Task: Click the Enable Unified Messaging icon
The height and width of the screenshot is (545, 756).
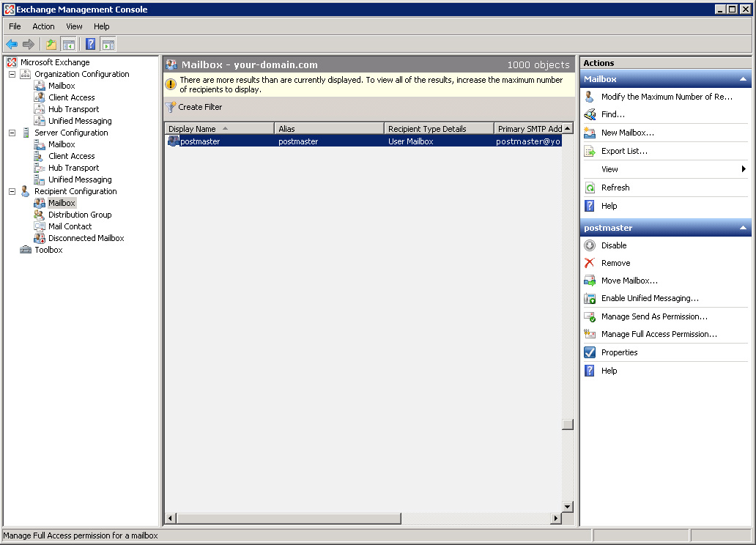Action: click(590, 299)
